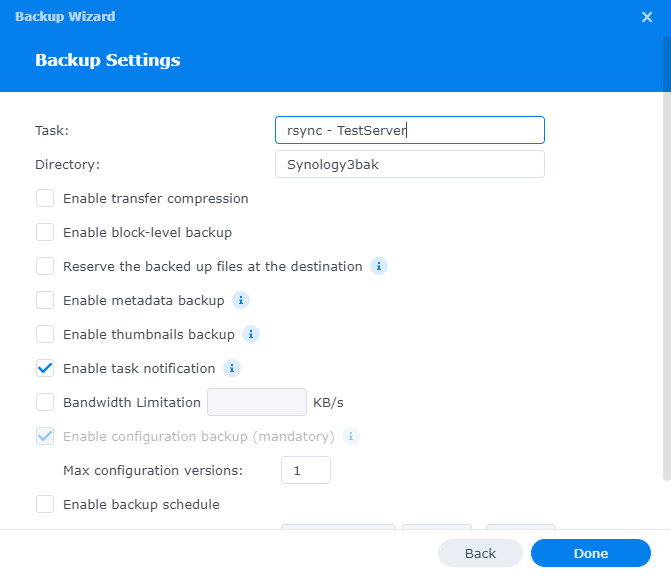Viewport: 671px width, 576px height.
Task: Go Back to previous wizard step
Action: click(480, 553)
